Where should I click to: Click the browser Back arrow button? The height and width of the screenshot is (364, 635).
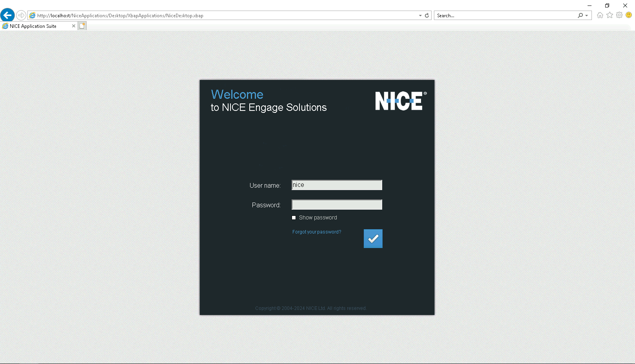pos(7,15)
